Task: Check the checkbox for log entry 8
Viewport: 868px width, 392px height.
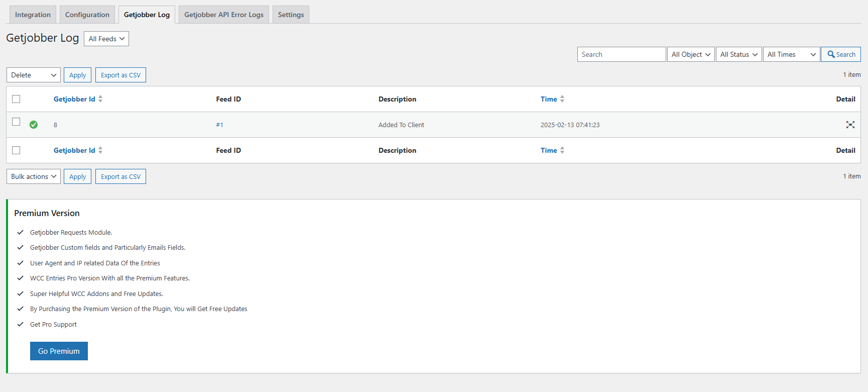Action: tap(16, 122)
